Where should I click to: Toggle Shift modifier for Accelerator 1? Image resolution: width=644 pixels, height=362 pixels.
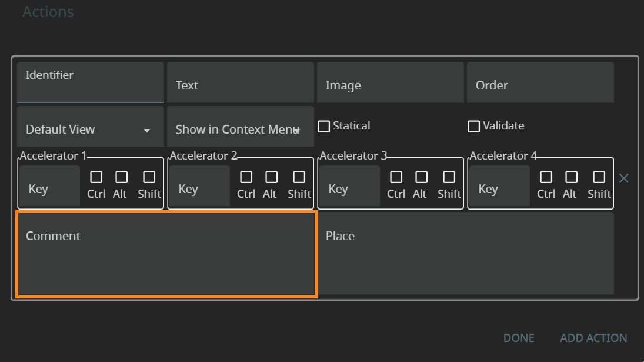(x=149, y=177)
